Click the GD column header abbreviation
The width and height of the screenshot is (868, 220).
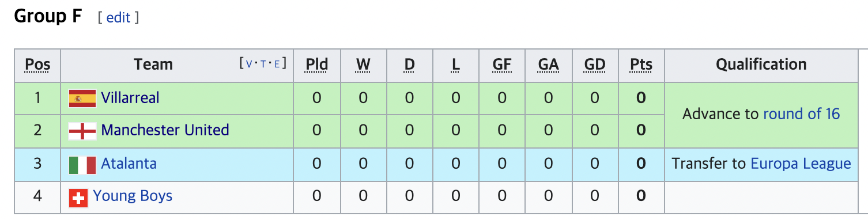pos(594,65)
